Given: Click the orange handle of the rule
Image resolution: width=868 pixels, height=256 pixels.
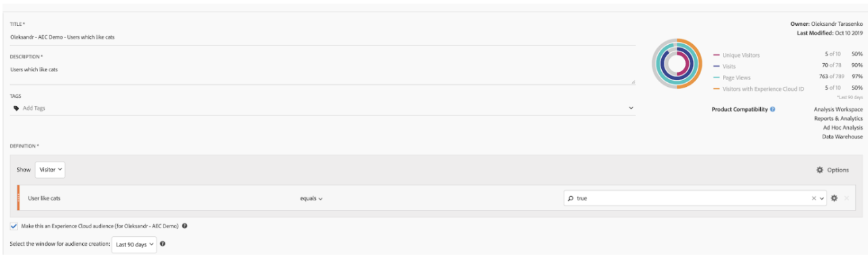Looking at the screenshot, I should [x=18, y=198].
